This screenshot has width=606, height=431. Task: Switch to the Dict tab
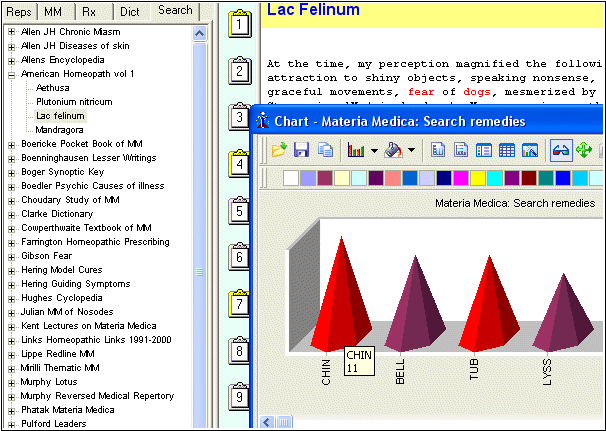130,12
